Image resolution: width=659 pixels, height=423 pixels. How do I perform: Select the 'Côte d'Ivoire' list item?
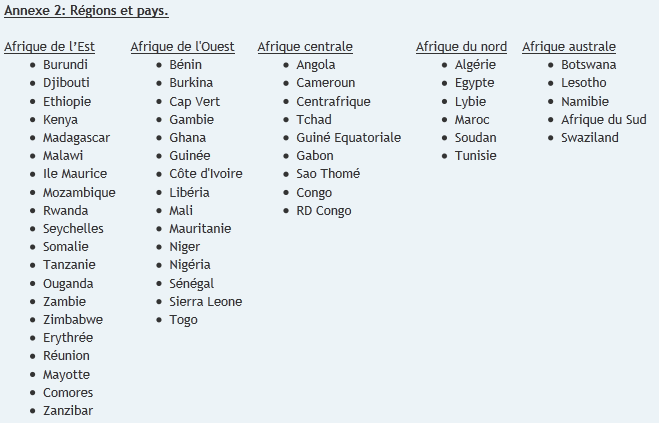pyautogui.click(x=206, y=174)
